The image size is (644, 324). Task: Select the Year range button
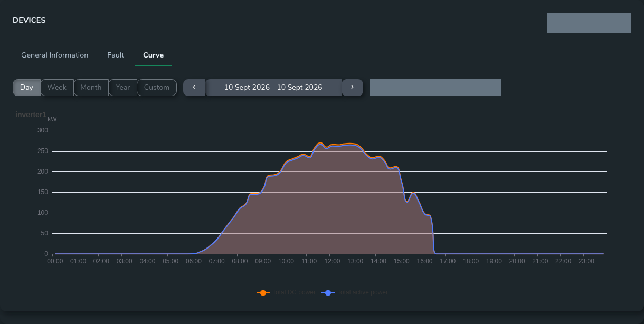123,88
